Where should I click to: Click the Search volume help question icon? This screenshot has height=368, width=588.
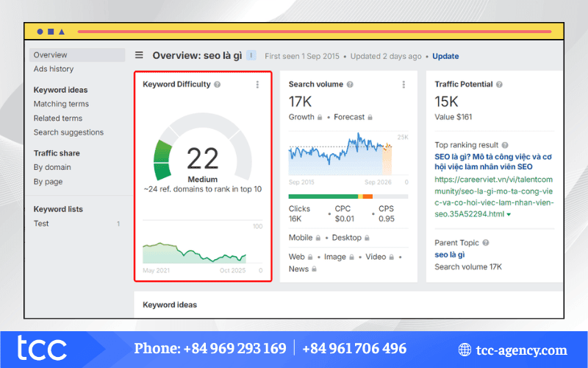point(350,85)
